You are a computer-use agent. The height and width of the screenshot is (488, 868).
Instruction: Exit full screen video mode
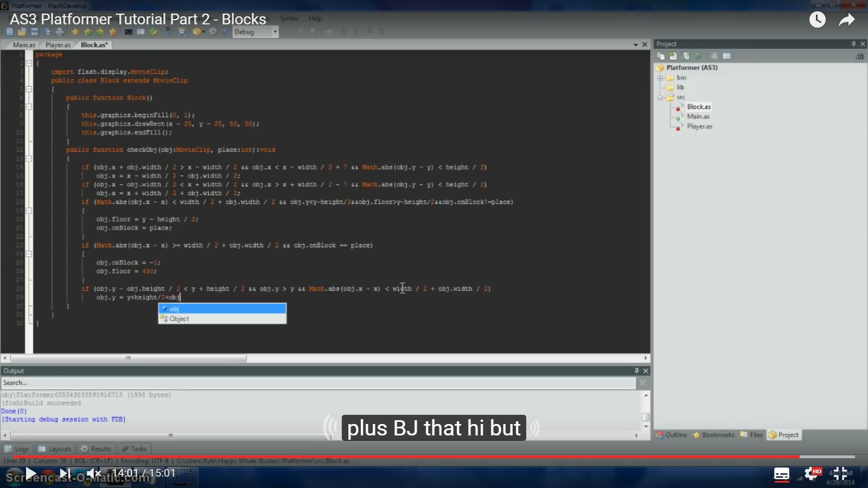[x=840, y=474]
